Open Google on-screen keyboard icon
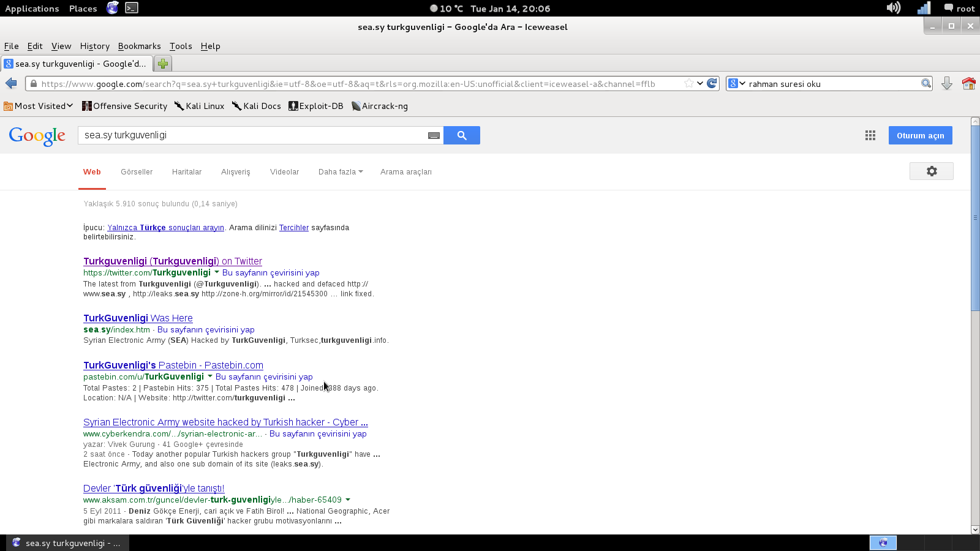 point(434,135)
